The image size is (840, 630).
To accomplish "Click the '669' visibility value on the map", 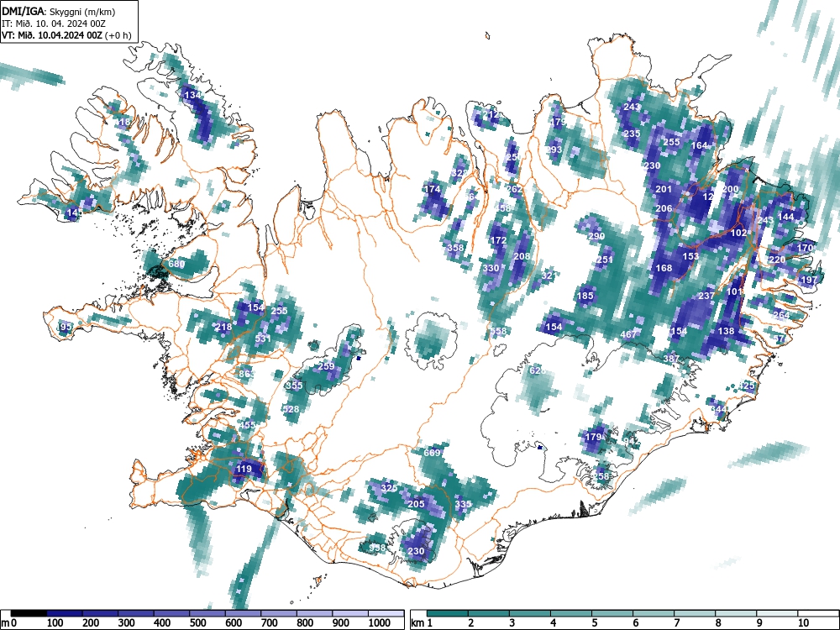I will 432,454.
